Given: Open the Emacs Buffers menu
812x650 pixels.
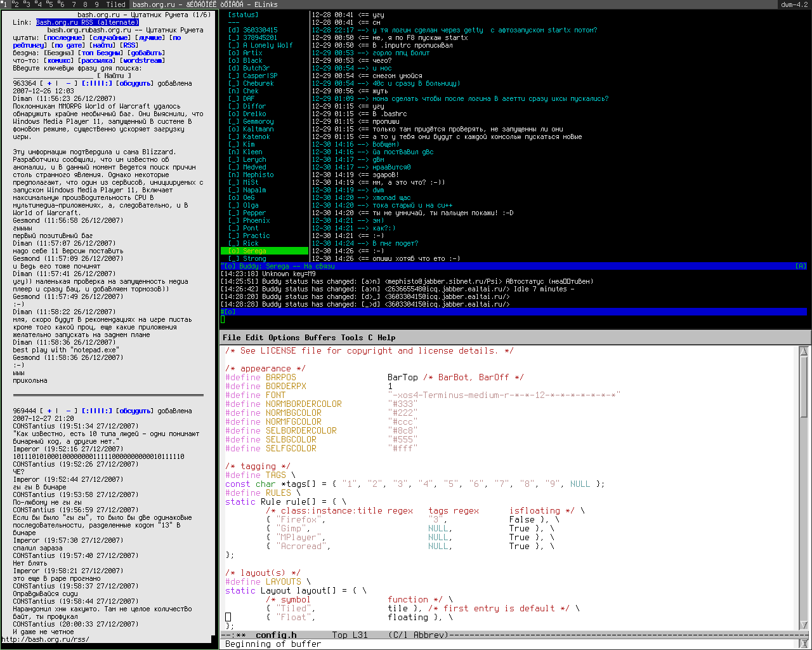Looking at the screenshot, I should pyautogui.click(x=320, y=338).
